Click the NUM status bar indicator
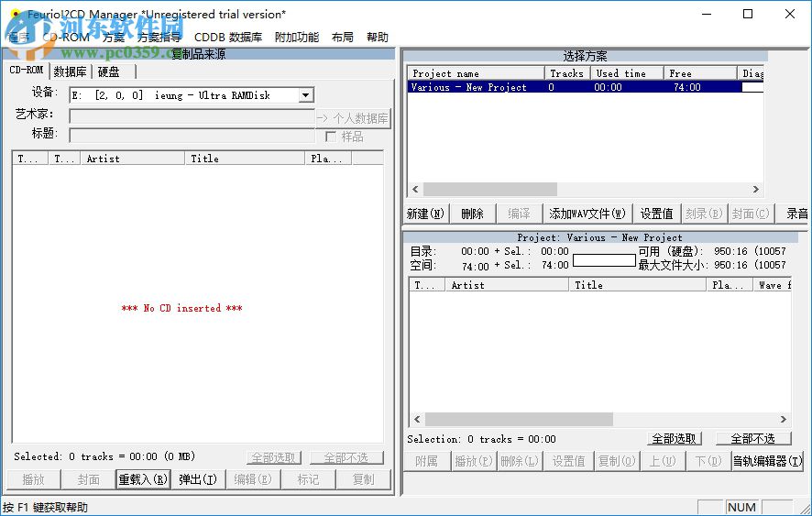The image size is (812, 516). pyautogui.click(x=741, y=507)
